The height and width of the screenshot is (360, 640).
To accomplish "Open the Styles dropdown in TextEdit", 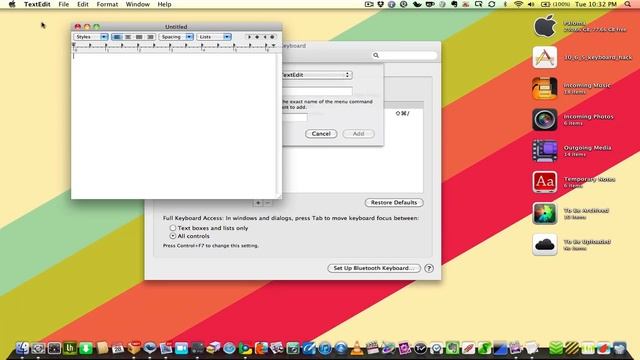I will pos(91,37).
